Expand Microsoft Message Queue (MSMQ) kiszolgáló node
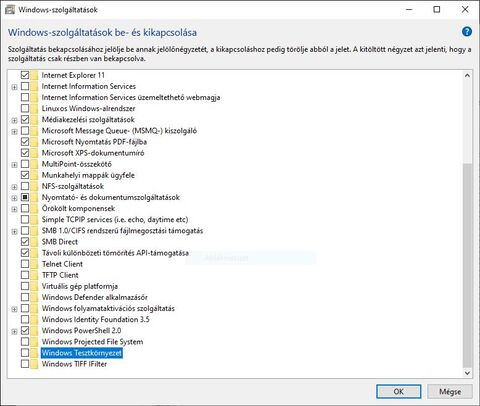480x406 pixels. coord(14,131)
